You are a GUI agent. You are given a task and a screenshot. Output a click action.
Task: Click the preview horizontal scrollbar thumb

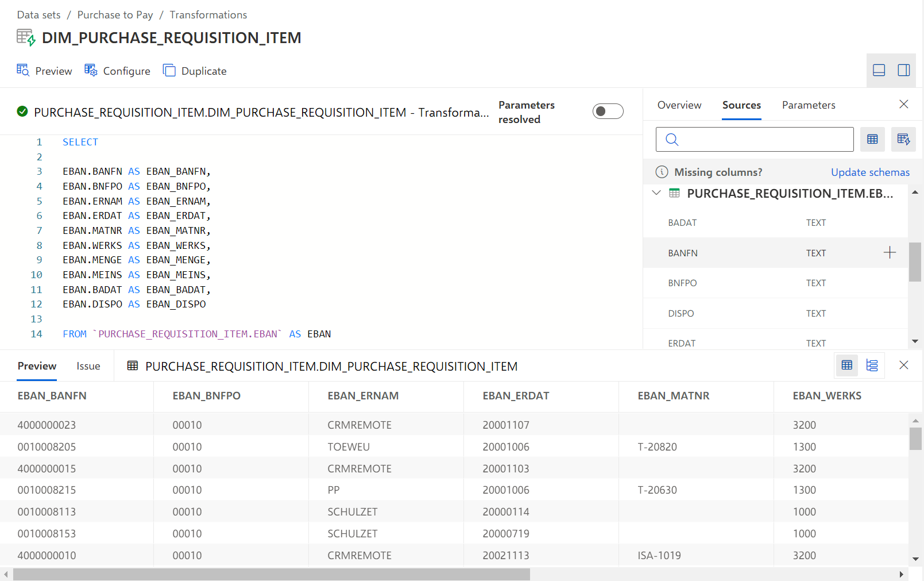coord(271,574)
